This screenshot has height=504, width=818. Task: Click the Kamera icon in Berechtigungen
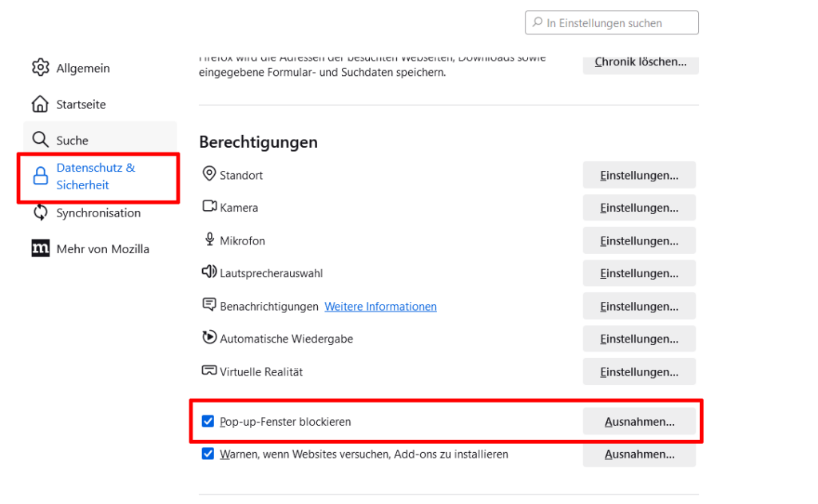209,207
